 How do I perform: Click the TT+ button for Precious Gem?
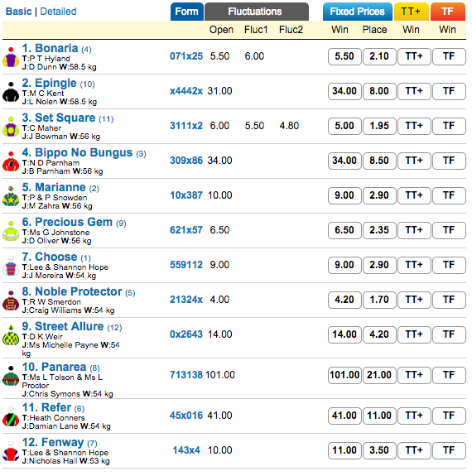click(414, 230)
